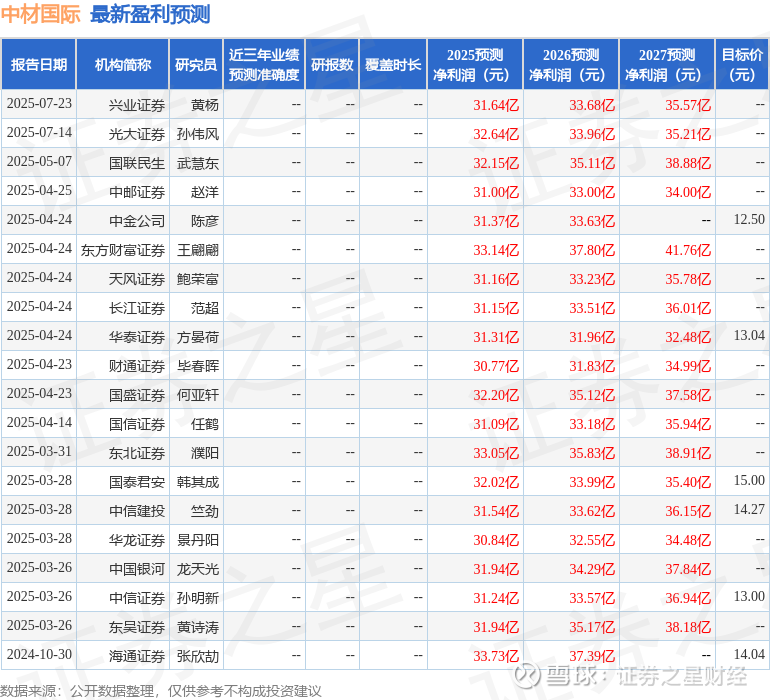
Task: Click the date 2024-10-30
Action: coord(39,654)
